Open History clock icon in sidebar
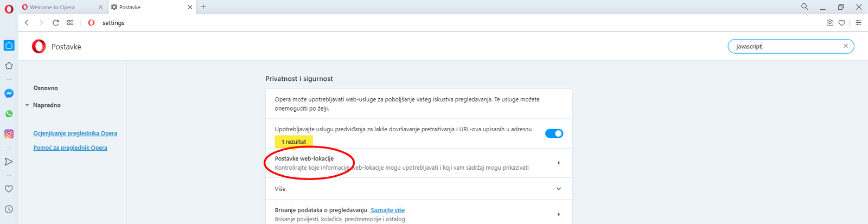 [9, 209]
